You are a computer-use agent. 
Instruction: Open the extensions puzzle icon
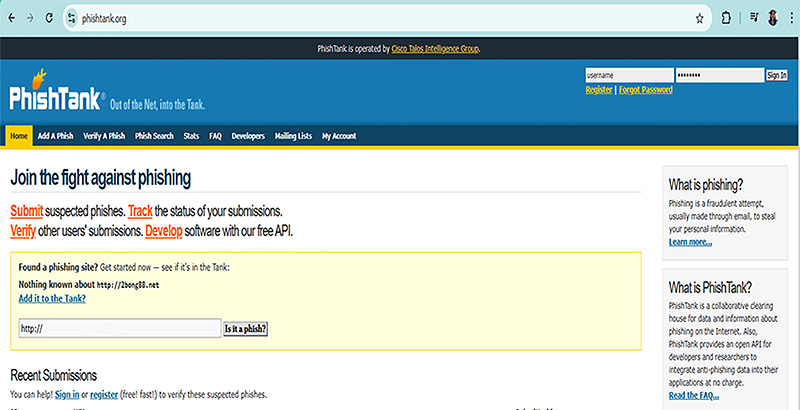[x=726, y=18]
